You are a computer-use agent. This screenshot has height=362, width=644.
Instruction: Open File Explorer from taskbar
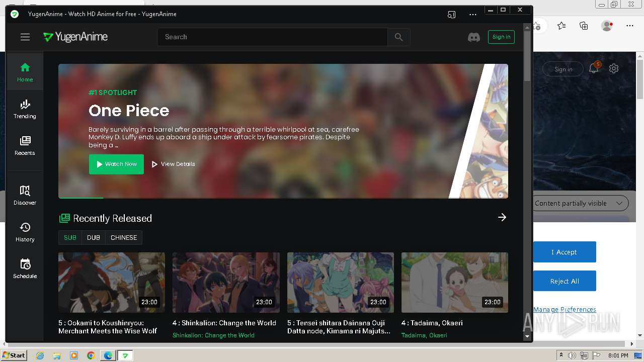click(57, 355)
